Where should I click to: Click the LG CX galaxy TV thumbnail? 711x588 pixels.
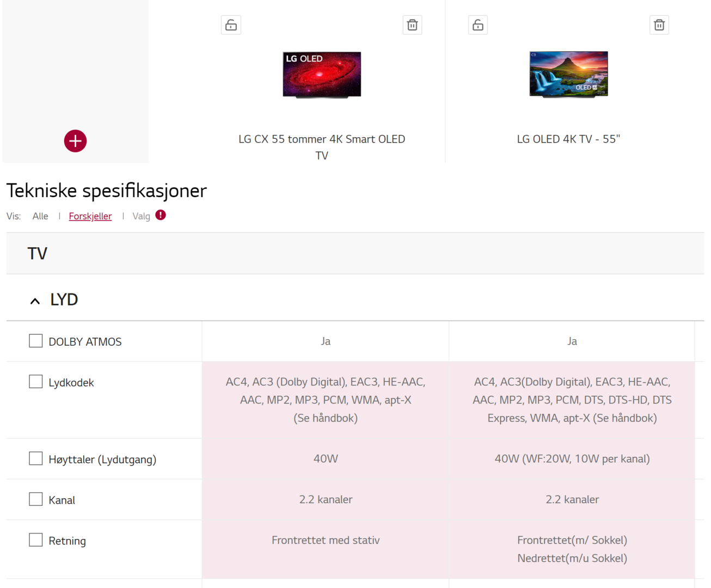[x=322, y=75]
